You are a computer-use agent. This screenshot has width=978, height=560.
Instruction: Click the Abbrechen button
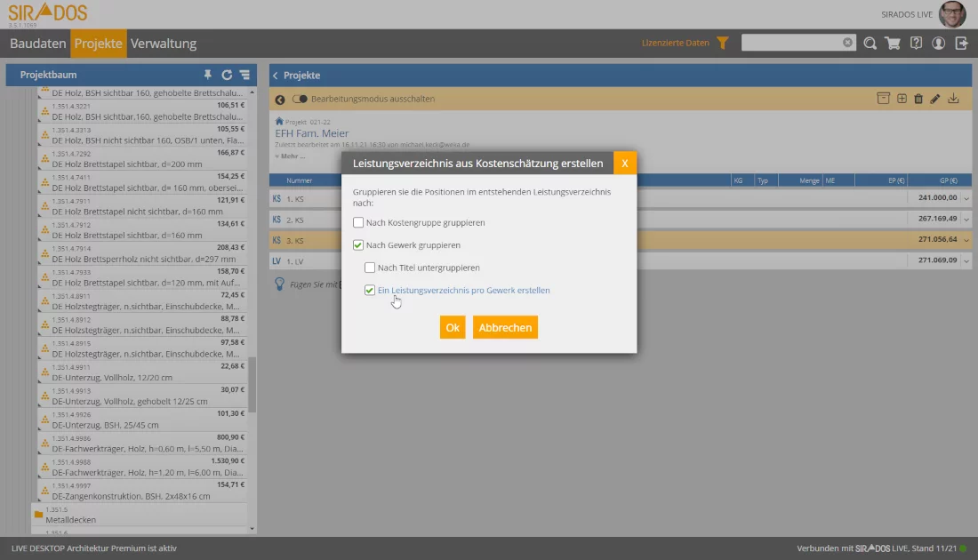505,327
